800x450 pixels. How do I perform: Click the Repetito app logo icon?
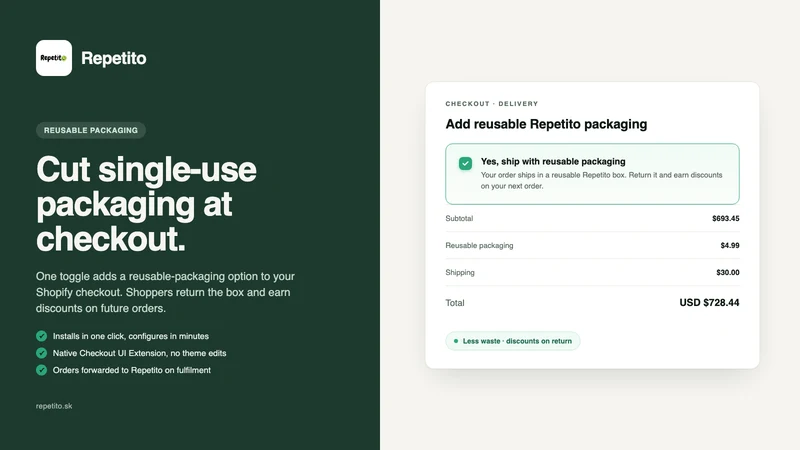54,58
